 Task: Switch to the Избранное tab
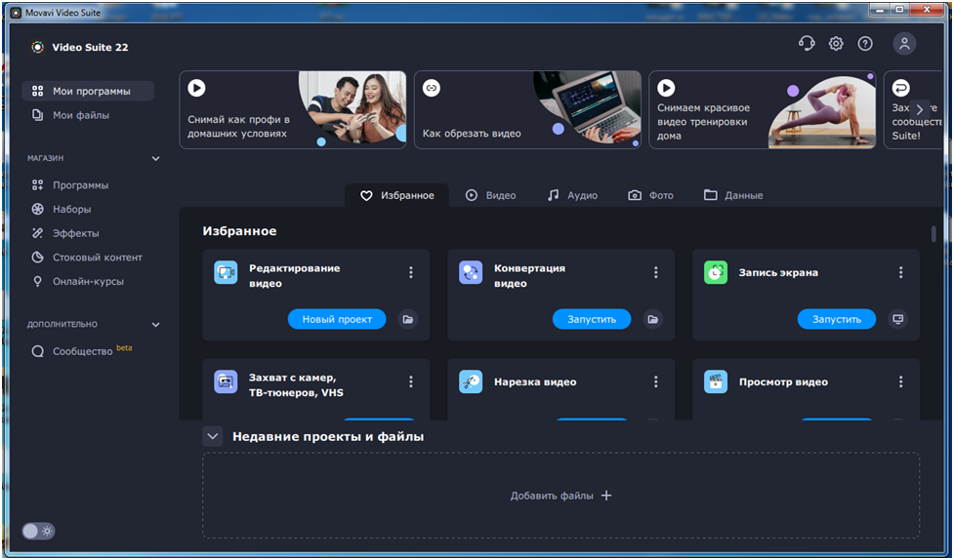[396, 195]
